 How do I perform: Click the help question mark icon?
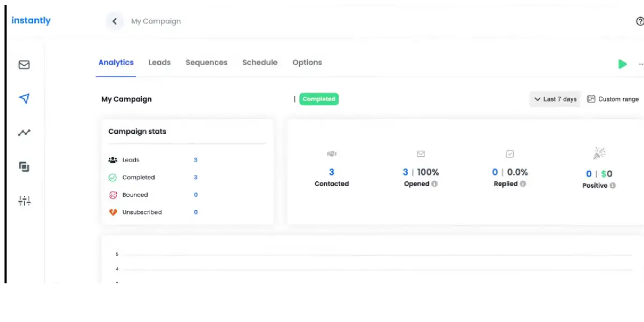tap(640, 21)
